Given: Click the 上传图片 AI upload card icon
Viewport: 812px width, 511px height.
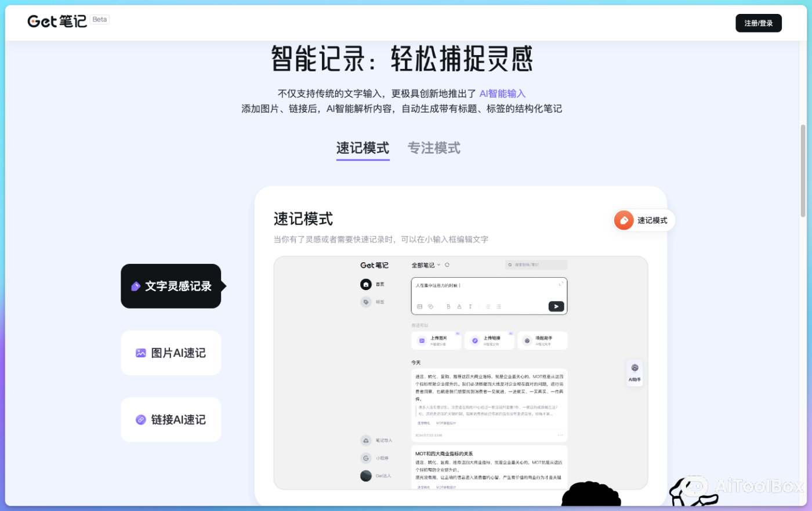Looking at the screenshot, I should click(x=422, y=340).
